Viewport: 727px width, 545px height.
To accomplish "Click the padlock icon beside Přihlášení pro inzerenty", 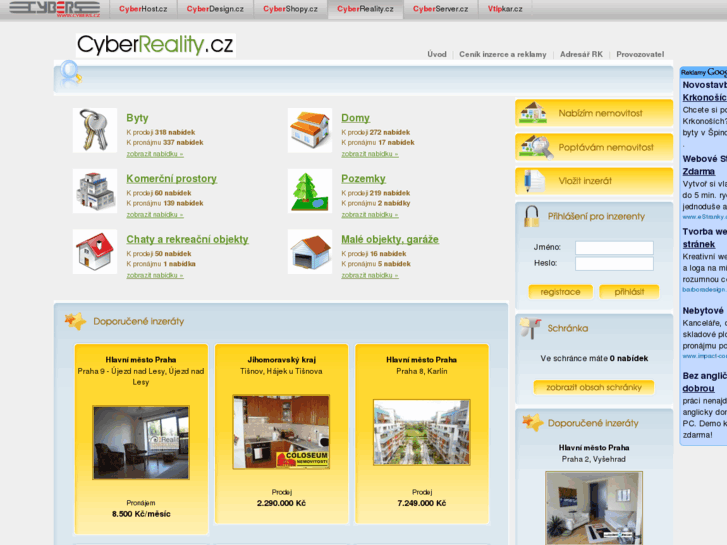I will click(531, 216).
